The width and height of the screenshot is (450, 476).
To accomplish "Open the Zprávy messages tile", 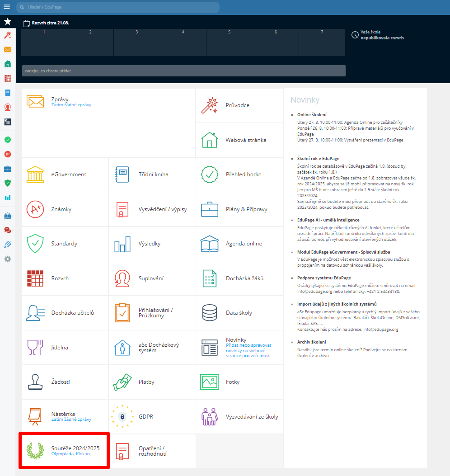I will (x=108, y=123).
